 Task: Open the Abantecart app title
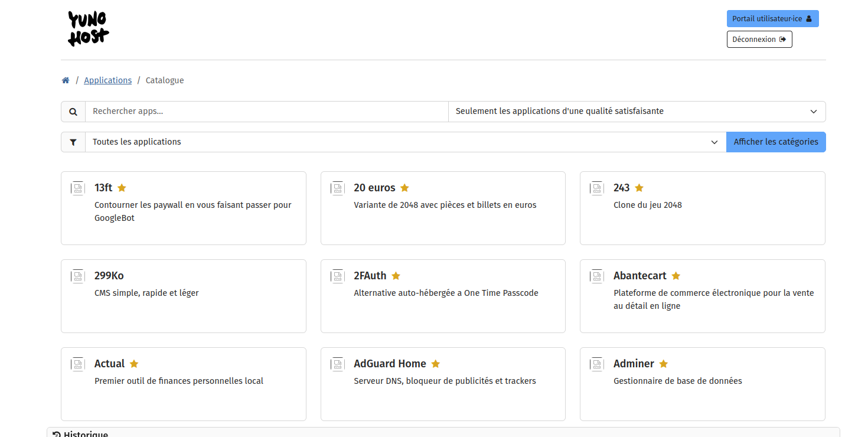click(640, 276)
